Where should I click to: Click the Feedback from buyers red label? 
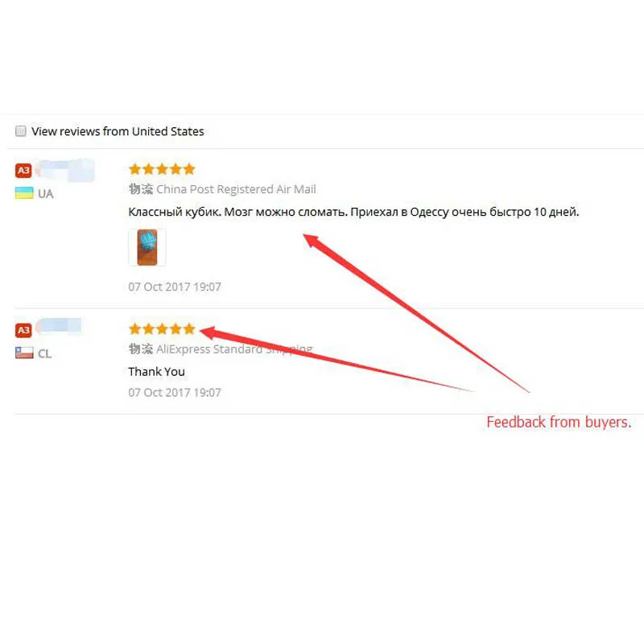tap(559, 422)
